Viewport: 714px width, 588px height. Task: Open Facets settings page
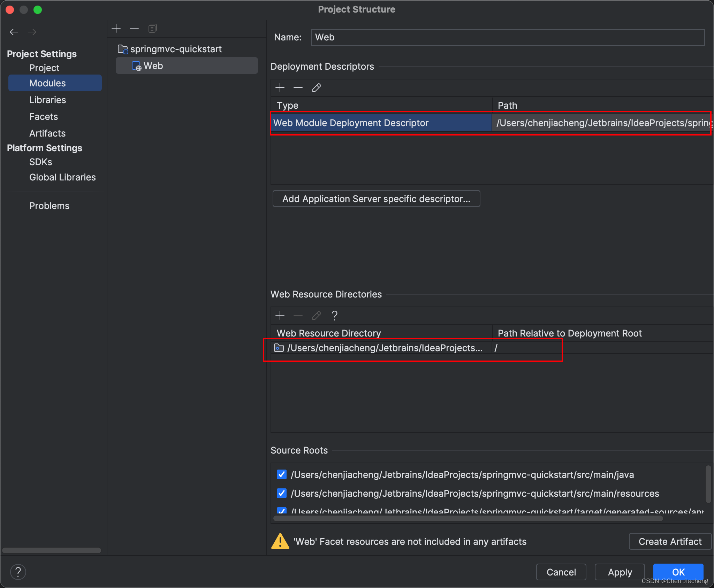click(x=44, y=117)
